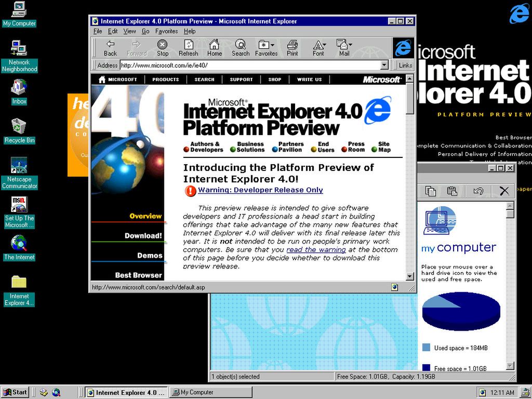The image size is (532, 399).
Task: Select the Inbox desktop icon
Action: pos(19,91)
